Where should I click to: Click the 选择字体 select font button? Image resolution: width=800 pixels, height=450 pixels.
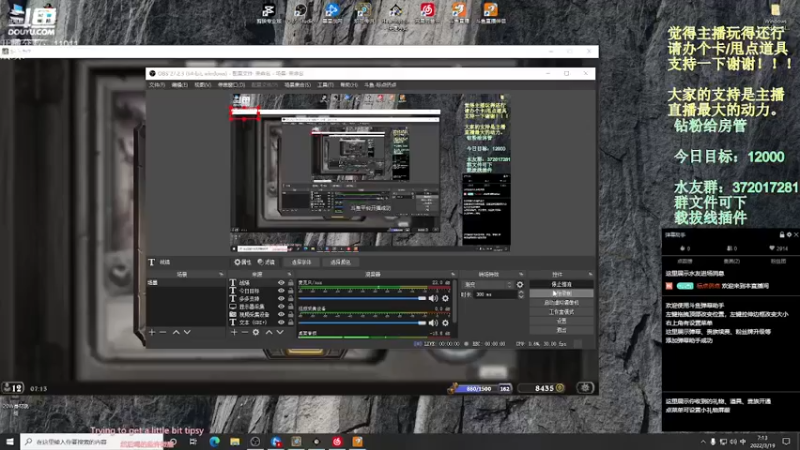tap(301, 262)
